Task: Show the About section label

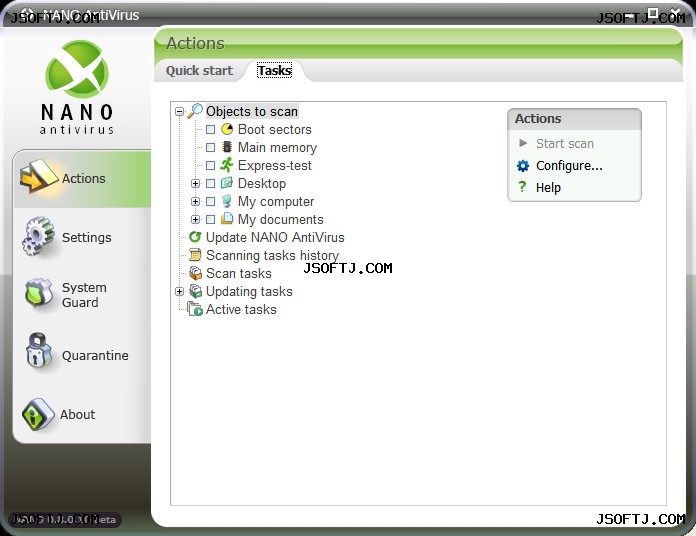Action: click(x=77, y=414)
